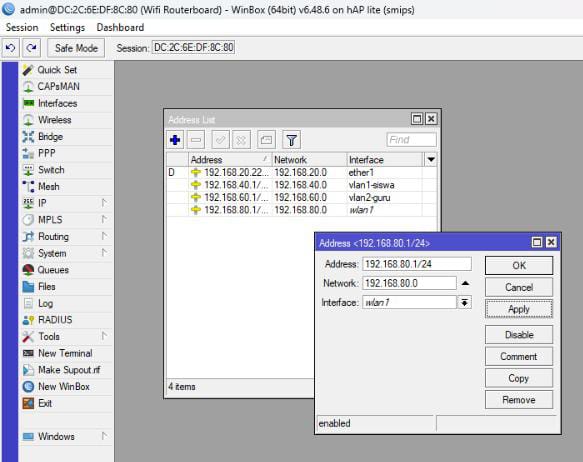Screen dimensions: 583x462
Task: Click the filter funnel icon in Address List
Action: tap(292, 140)
